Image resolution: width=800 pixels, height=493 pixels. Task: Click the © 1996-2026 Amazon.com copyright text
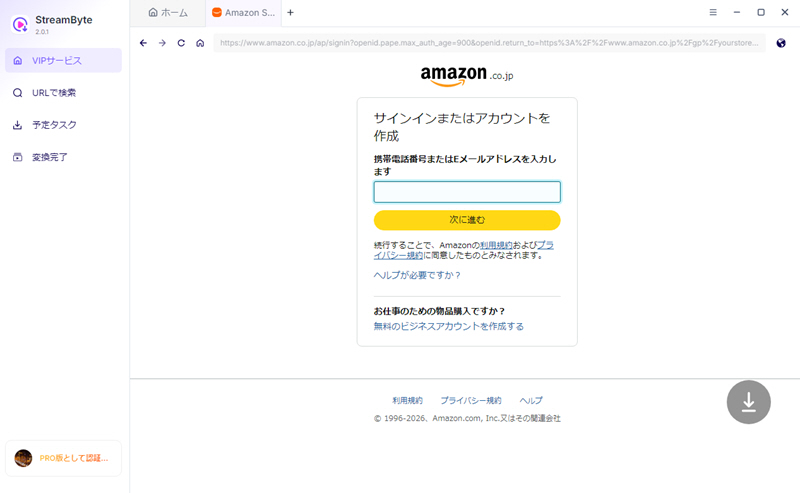(x=467, y=418)
